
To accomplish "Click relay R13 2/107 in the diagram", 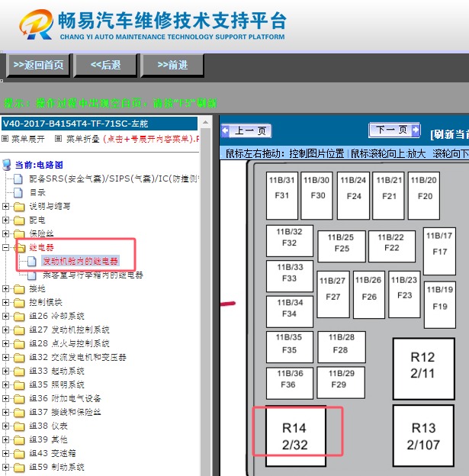I will pyautogui.click(x=423, y=436).
